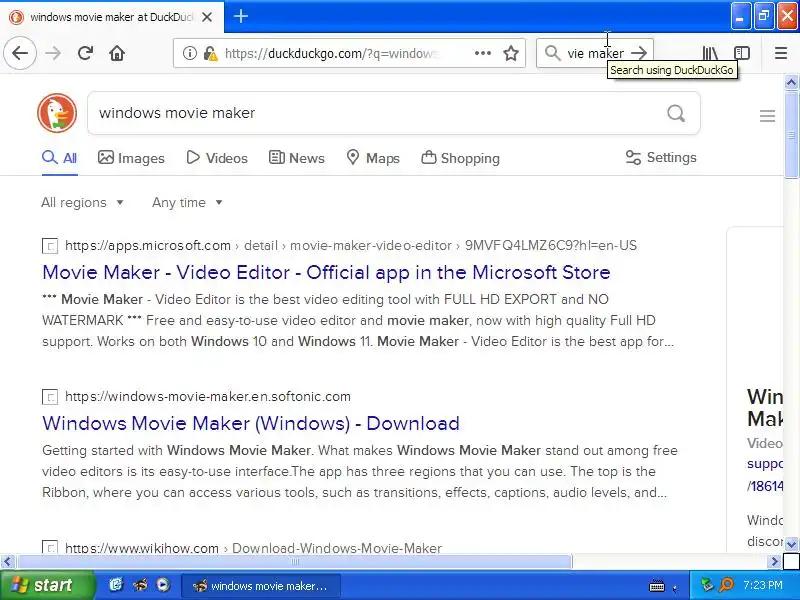Switch to the Images tab
Image resolution: width=800 pixels, height=600 pixels.
131,158
